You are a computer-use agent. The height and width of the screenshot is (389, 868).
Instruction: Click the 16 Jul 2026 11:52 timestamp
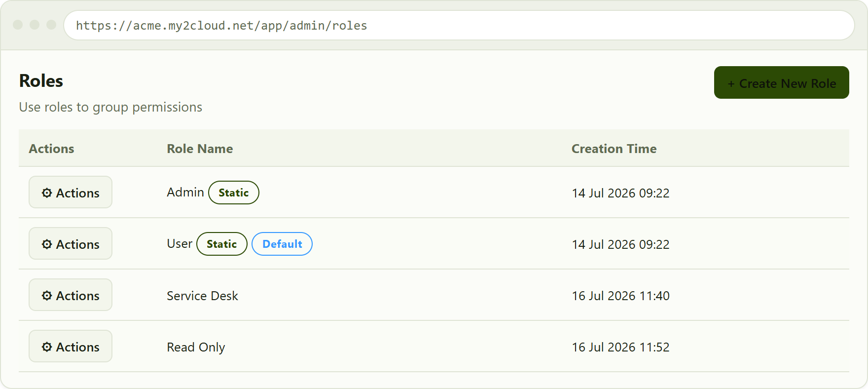point(620,347)
